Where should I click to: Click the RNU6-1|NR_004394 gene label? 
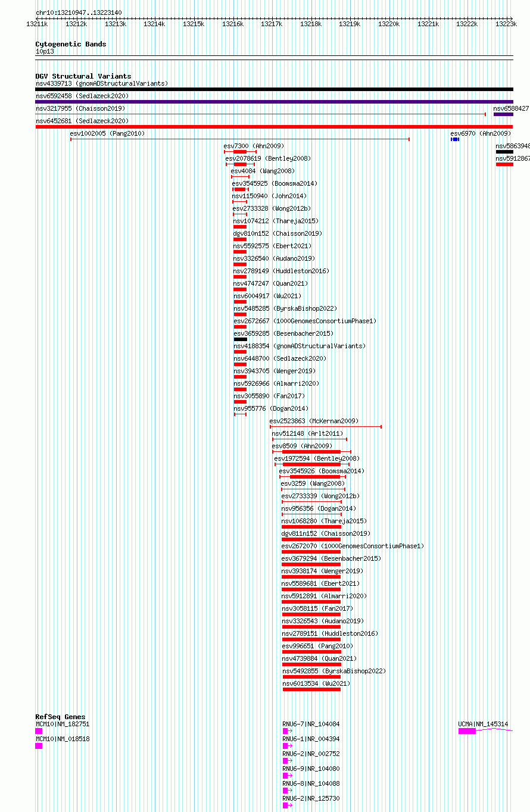[x=311, y=739]
